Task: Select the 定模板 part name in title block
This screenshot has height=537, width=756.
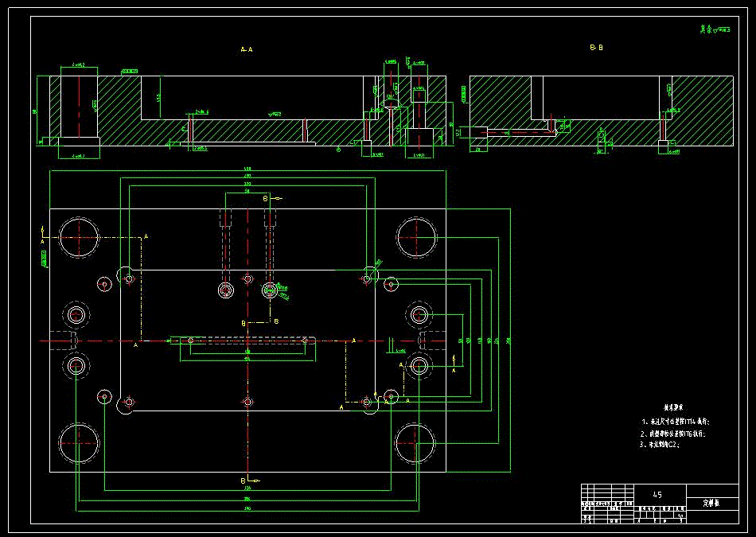Action: click(x=711, y=503)
